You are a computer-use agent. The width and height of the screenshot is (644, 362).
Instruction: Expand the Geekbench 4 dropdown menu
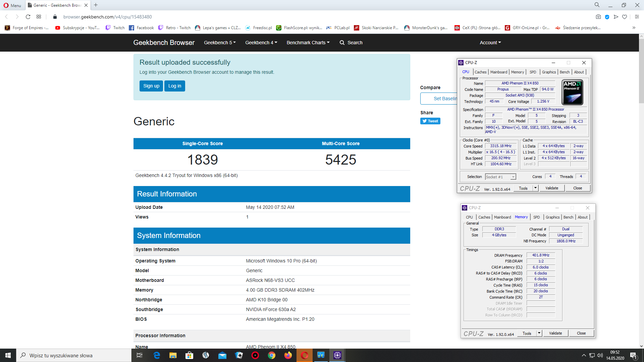[x=261, y=43]
